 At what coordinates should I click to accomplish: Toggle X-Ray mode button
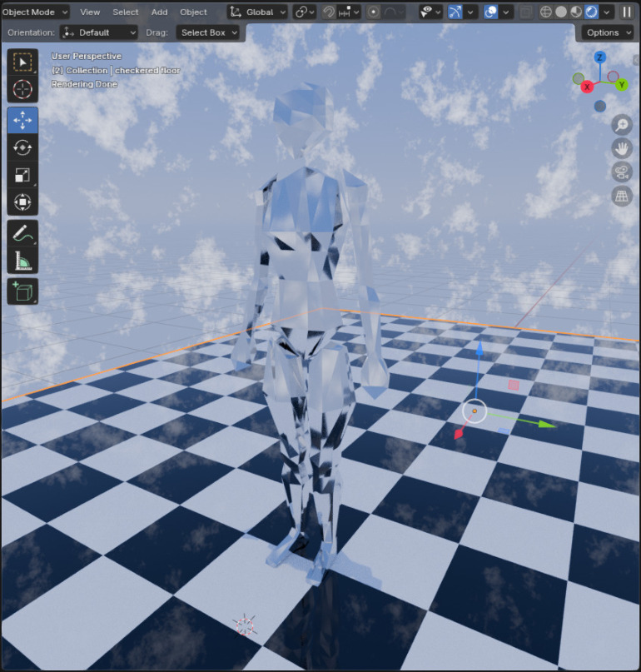click(x=526, y=12)
